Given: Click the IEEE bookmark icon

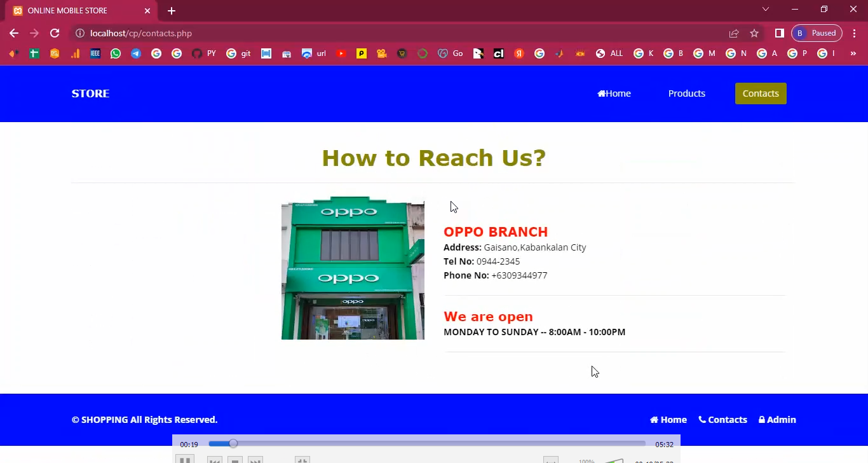Looking at the screenshot, I should tap(95, 53).
